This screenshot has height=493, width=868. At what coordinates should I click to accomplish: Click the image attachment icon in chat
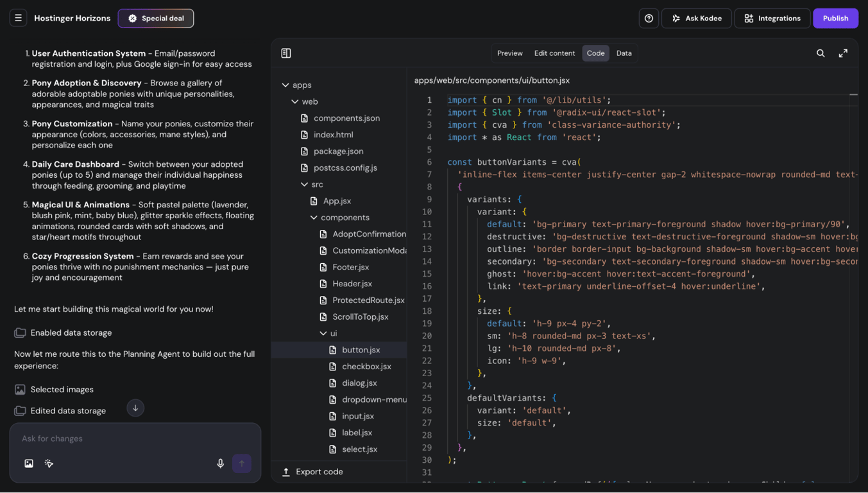pyautogui.click(x=28, y=463)
